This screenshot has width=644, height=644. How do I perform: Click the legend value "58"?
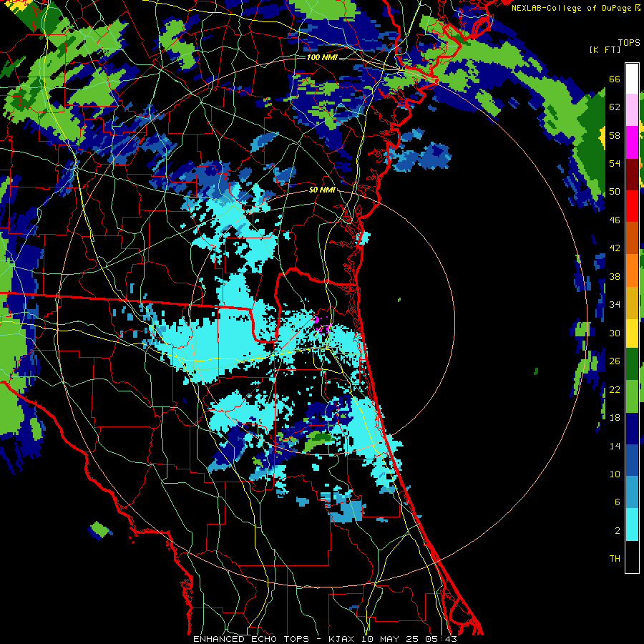point(615,135)
